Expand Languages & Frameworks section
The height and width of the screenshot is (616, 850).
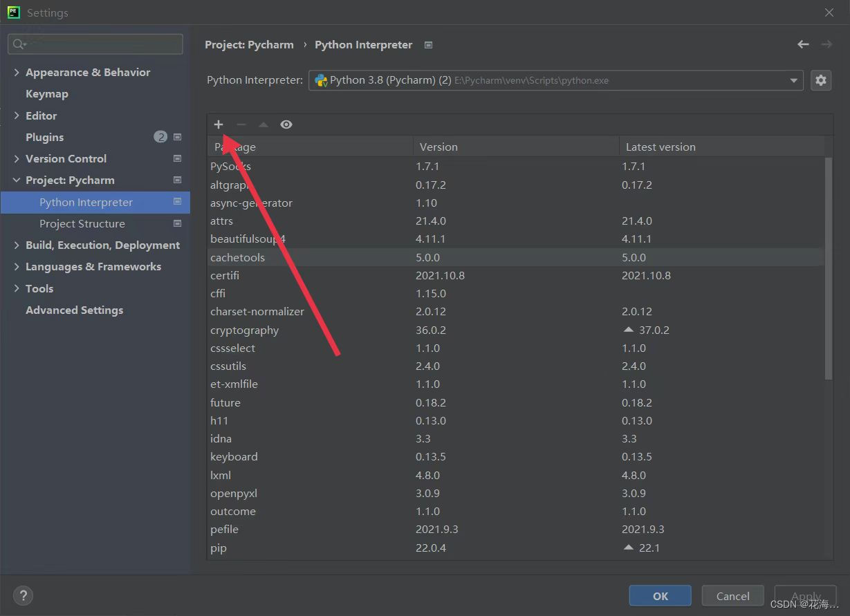pos(17,266)
